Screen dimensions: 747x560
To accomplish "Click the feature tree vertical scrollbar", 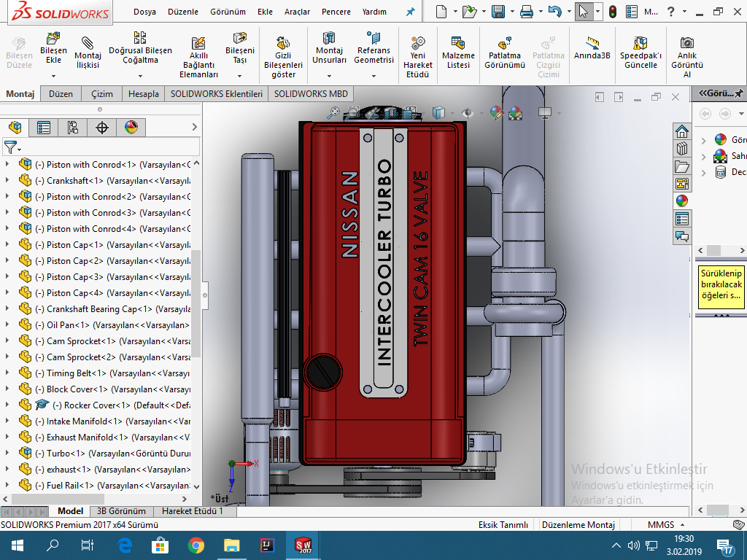I will 196,303.
